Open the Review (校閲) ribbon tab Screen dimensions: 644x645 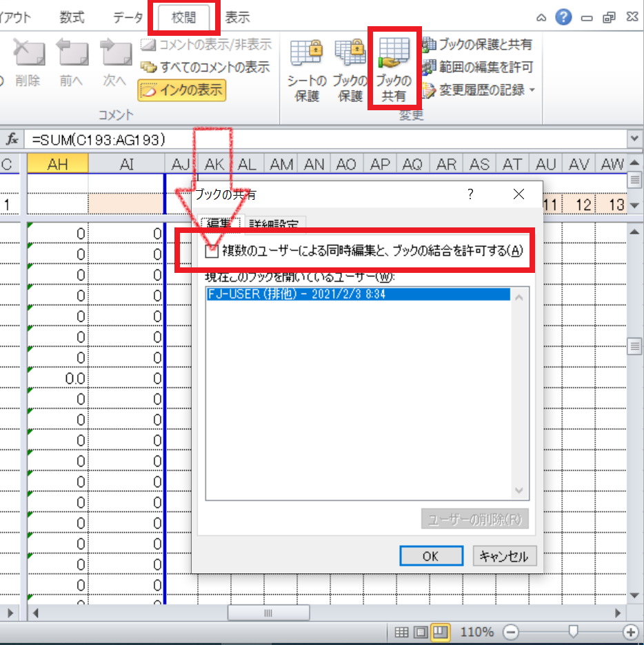point(183,18)
